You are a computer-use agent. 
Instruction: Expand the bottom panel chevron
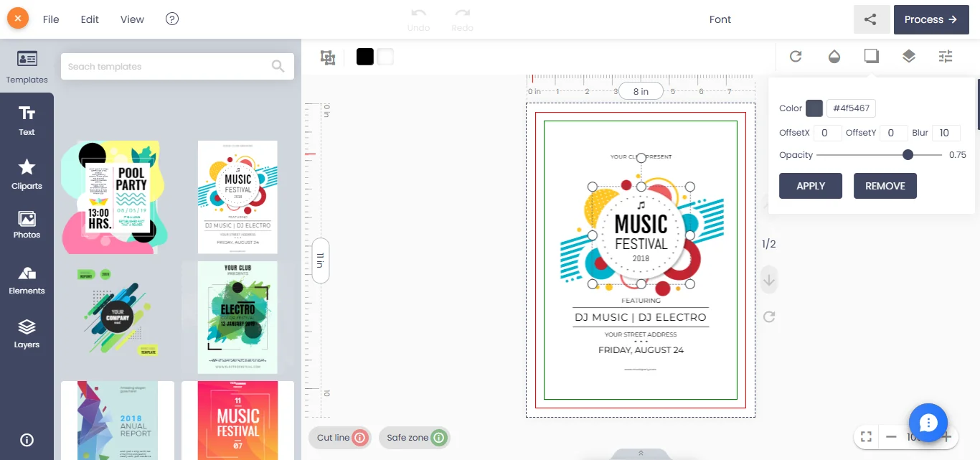coord(641,453)
